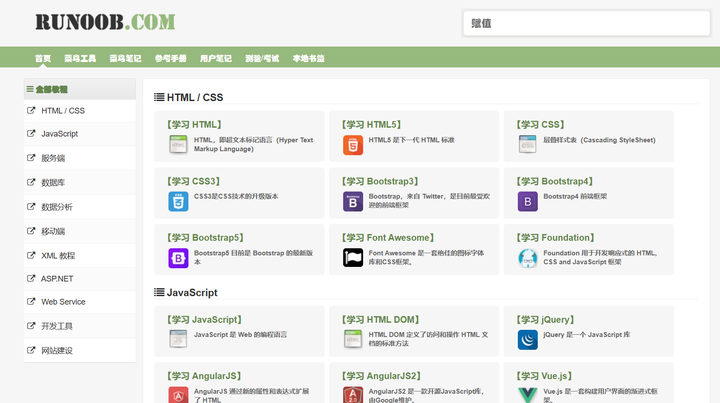Click the HTML DOM card icon
This screenshot has width=720, height=403.
point(353,339)
